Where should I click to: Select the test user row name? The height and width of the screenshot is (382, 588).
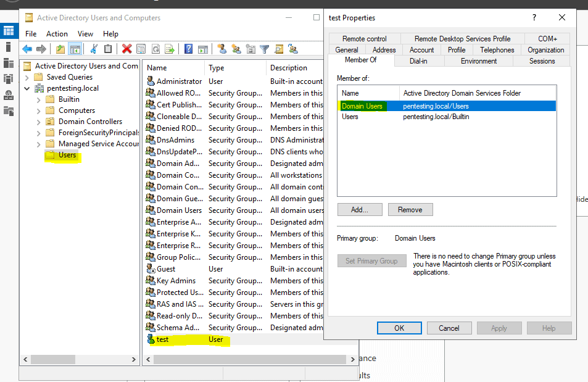(x=162, y=339)
